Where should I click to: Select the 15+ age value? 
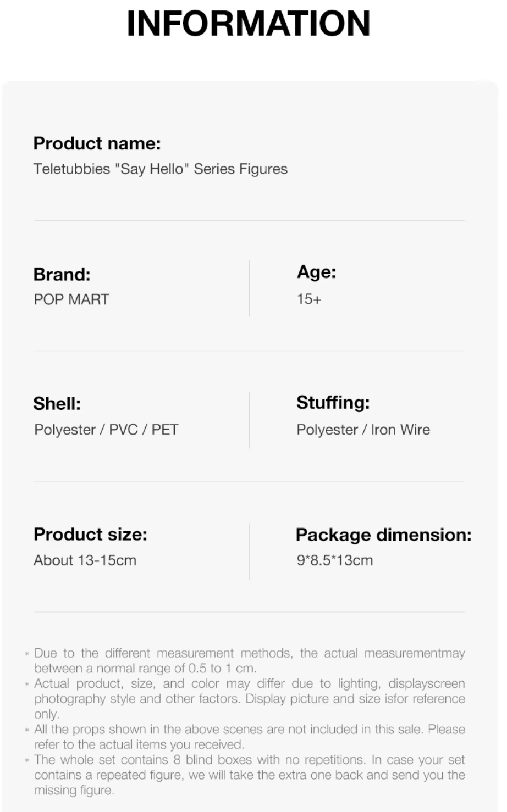point(309,299)
